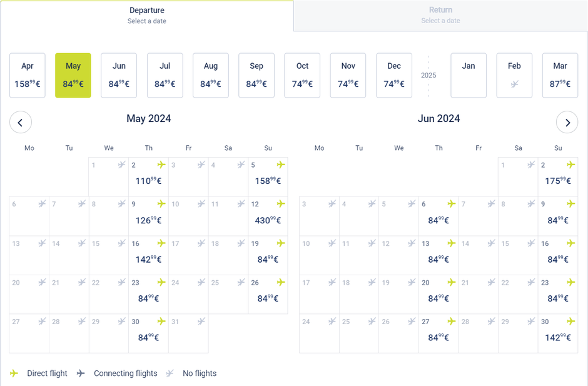
Task: Select May 5 flight priced 158.99 €
Action: pos(268,177)
